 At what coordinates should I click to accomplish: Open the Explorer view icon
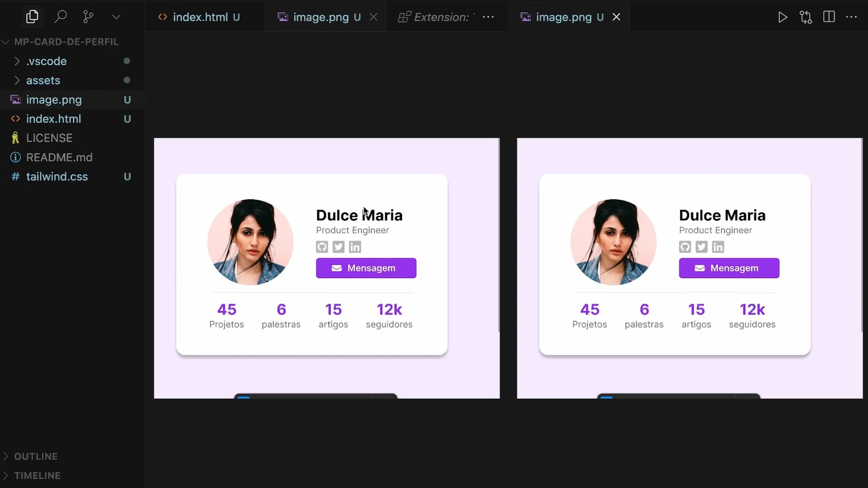[32, 17]
